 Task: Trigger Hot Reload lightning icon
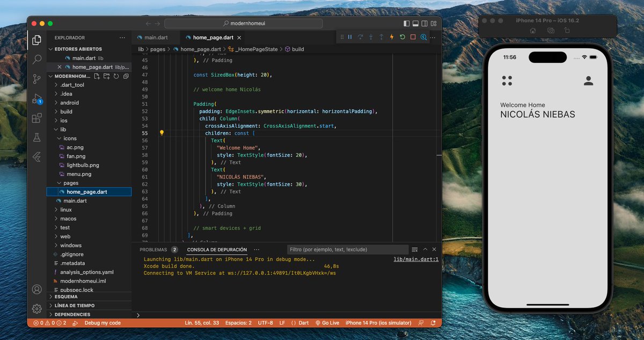tap(392, 37)
